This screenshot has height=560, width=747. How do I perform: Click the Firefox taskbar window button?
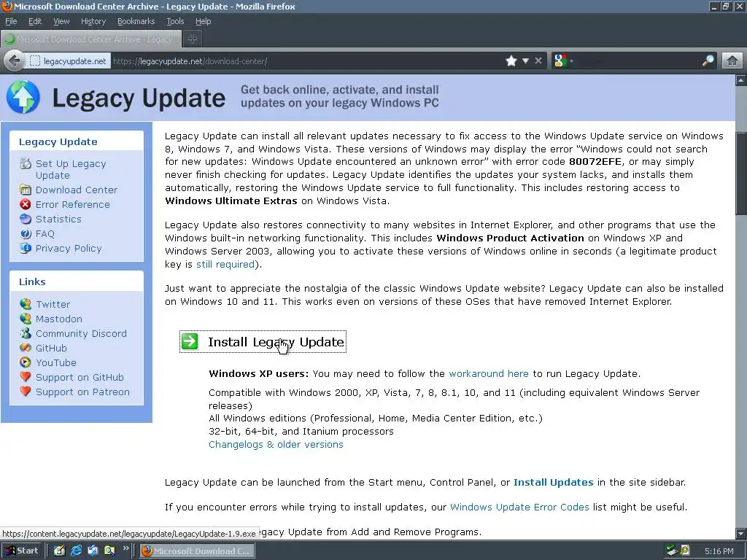[197, 551]
